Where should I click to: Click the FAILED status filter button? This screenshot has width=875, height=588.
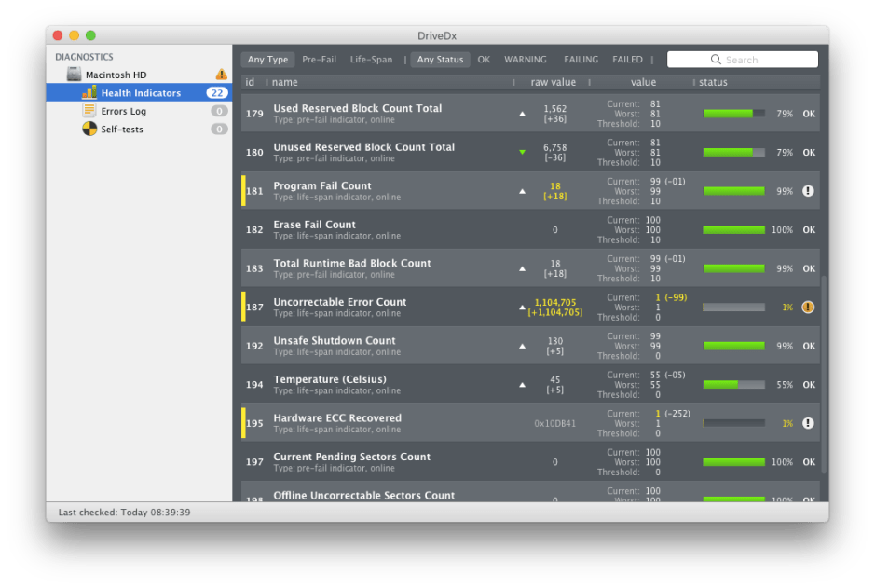[x=627, y=59]
